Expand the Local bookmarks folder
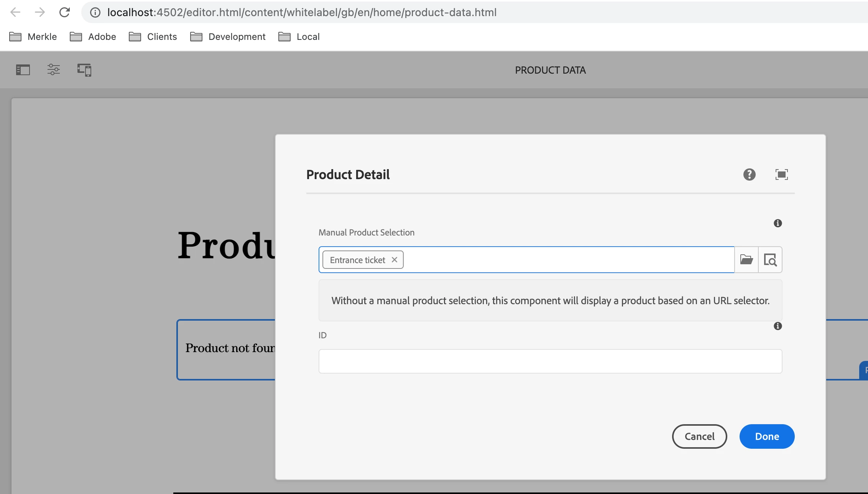 click(299, 37)
